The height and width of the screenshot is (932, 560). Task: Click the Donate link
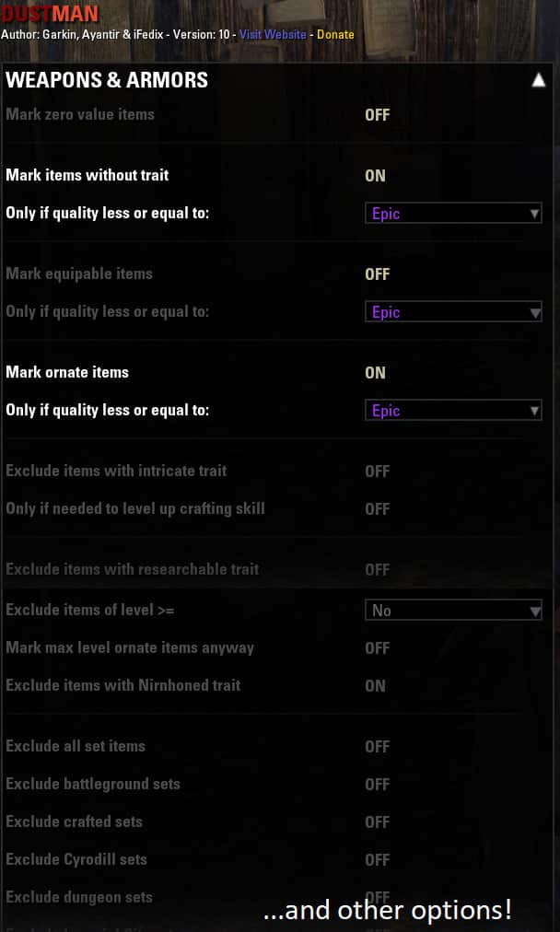pos(335,34)
